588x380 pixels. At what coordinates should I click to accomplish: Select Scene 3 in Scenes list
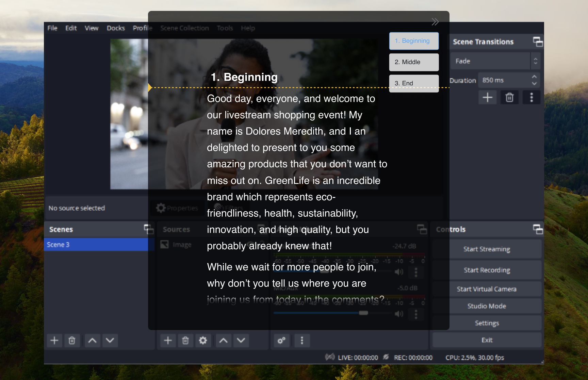click(99, 245)
